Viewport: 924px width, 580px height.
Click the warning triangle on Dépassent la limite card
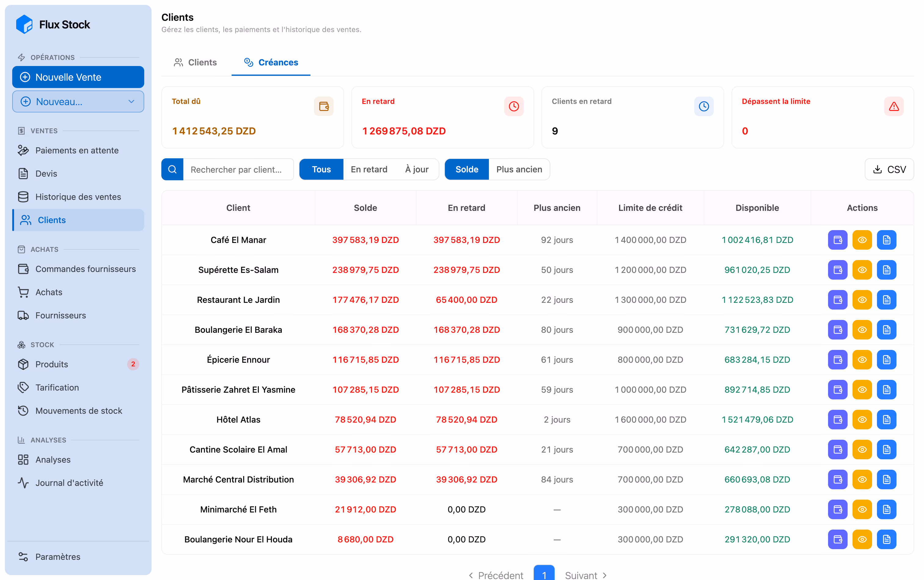click(894, 106)
